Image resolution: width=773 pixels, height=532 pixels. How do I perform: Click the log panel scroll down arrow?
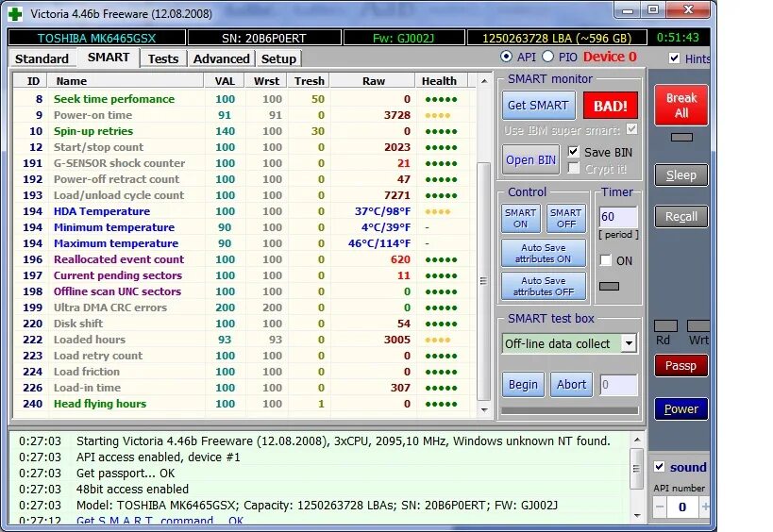coord(636,516)
